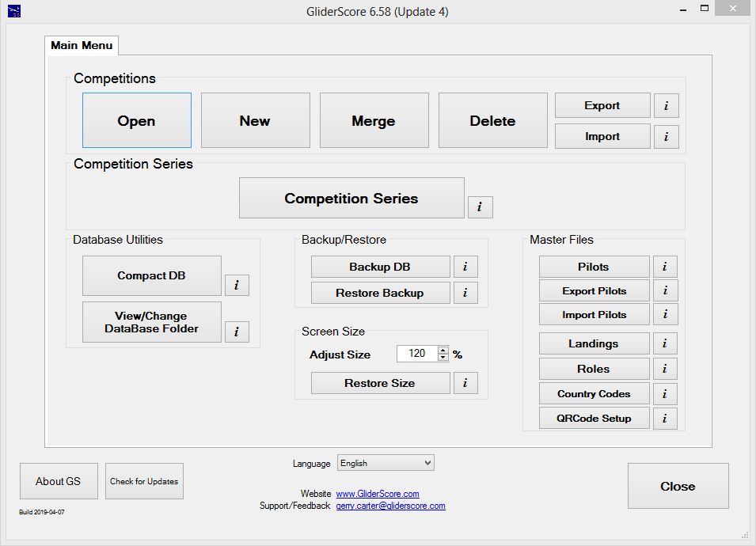
Task: Click the Adjust Size value field
Action: click(x=417, y=354)
